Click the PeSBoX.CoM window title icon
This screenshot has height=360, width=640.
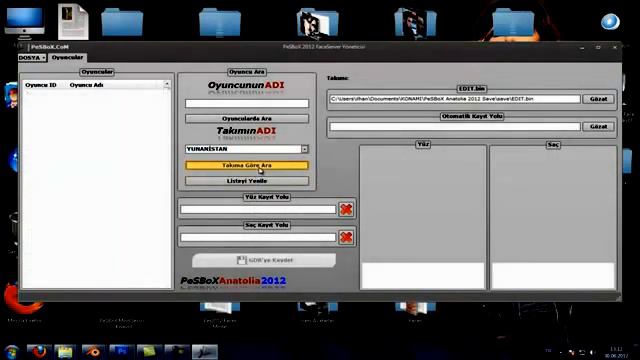pyautogui.click(x=23, y=47)
